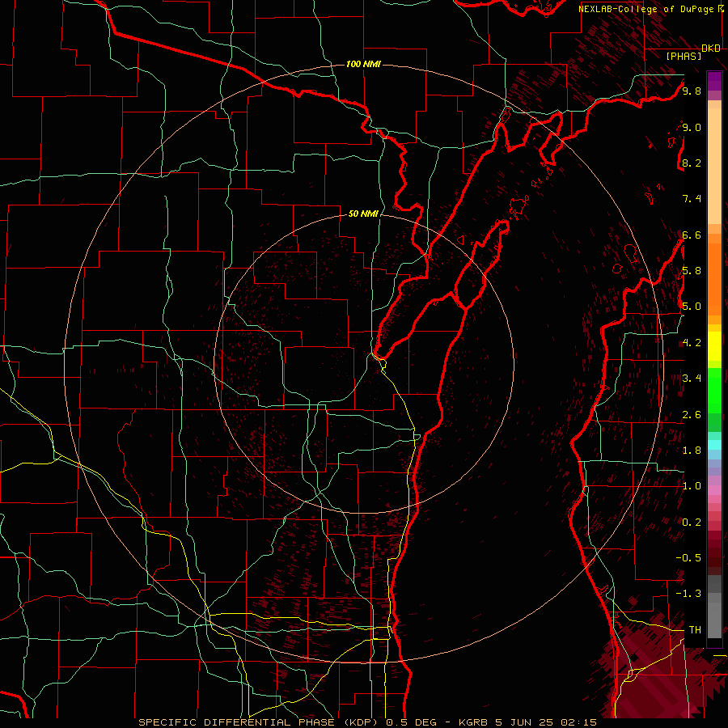
Task: Click the DKD label above the color scale
Action: (711, 49)
